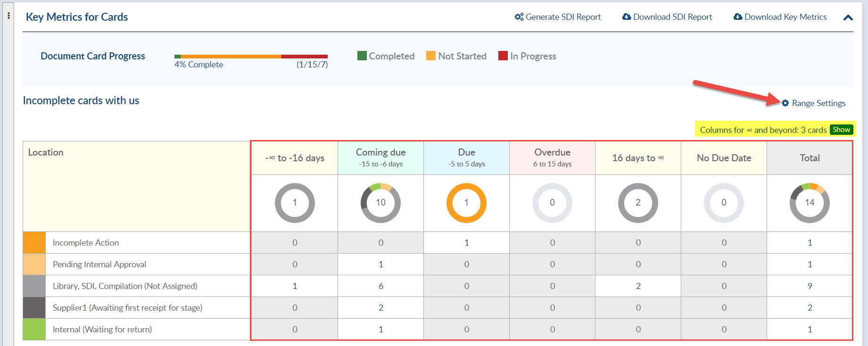Click orange swatch beside Incomplete Action
The image size is (868, 346).
click(34, 243)
